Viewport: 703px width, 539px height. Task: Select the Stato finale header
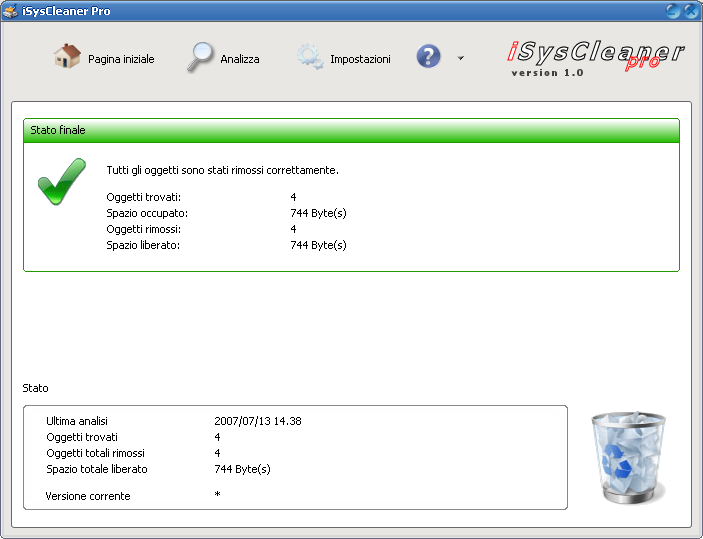(351, 130)
